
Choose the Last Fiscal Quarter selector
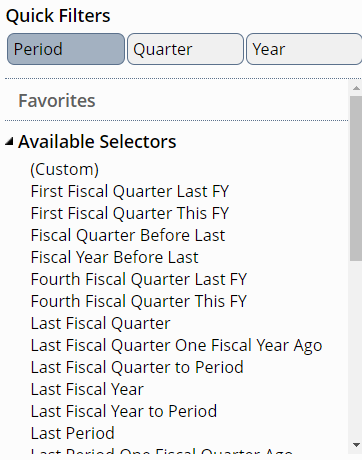tap(101, 323)
